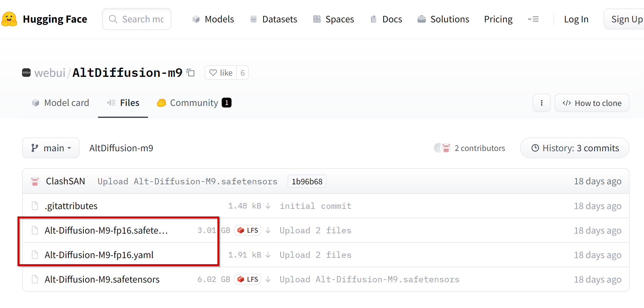Open the Community tab

tap(194, 103)
